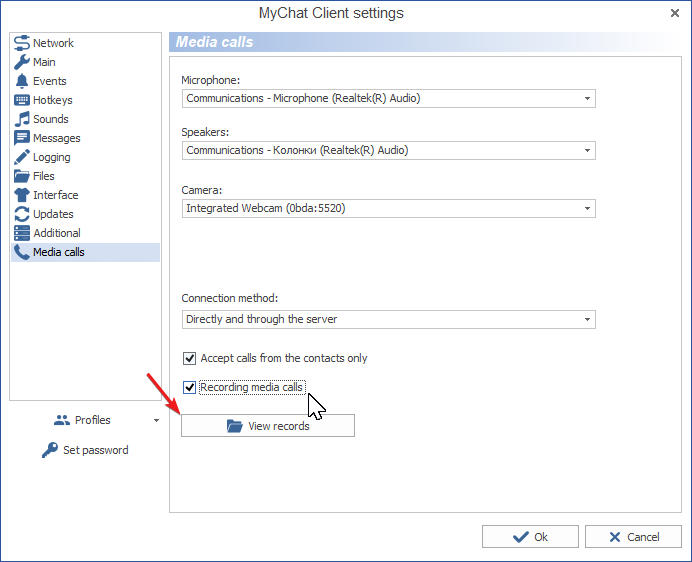The image size is (692, 562).
Task: Click the speech bubble Messages icon
Action: 22,138
